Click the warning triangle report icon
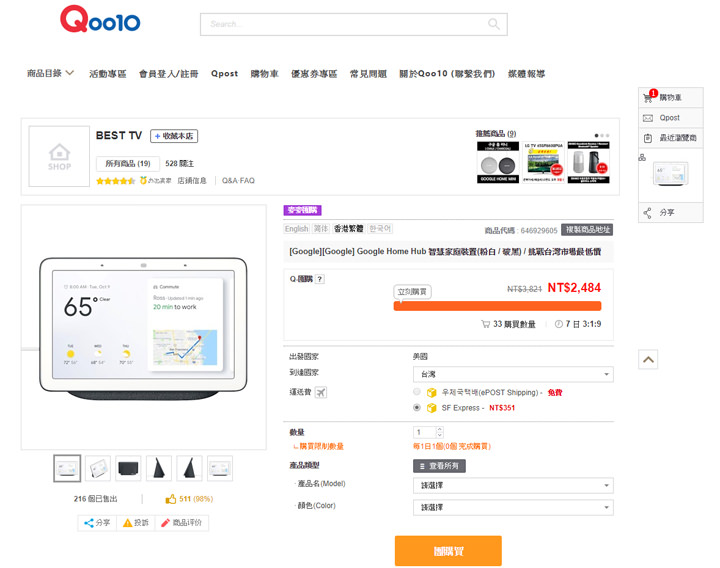Screen dimensions: 720x568 [x=128, y=523]
